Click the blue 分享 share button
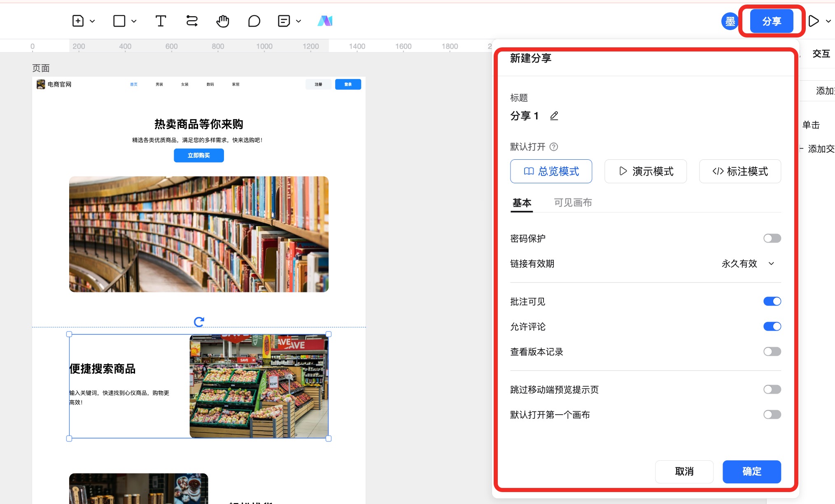 click(x=771, y=21)
